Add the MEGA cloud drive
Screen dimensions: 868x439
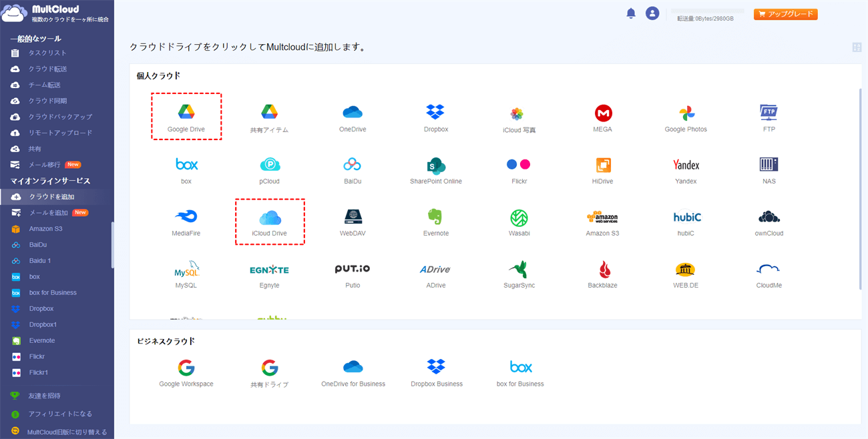602,117
